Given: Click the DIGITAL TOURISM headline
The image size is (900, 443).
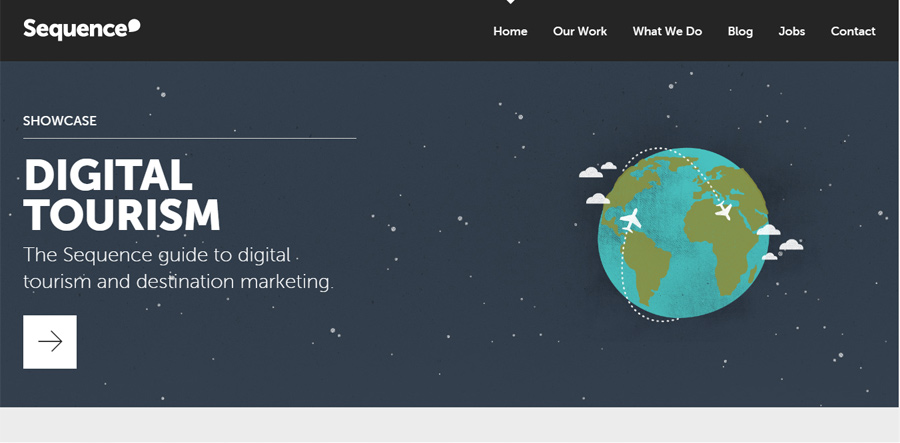Looking at the screenshot, I should coord(122,194).
